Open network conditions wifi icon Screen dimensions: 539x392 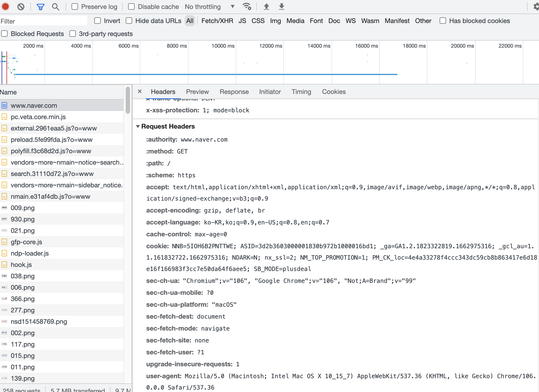(247, 6)
